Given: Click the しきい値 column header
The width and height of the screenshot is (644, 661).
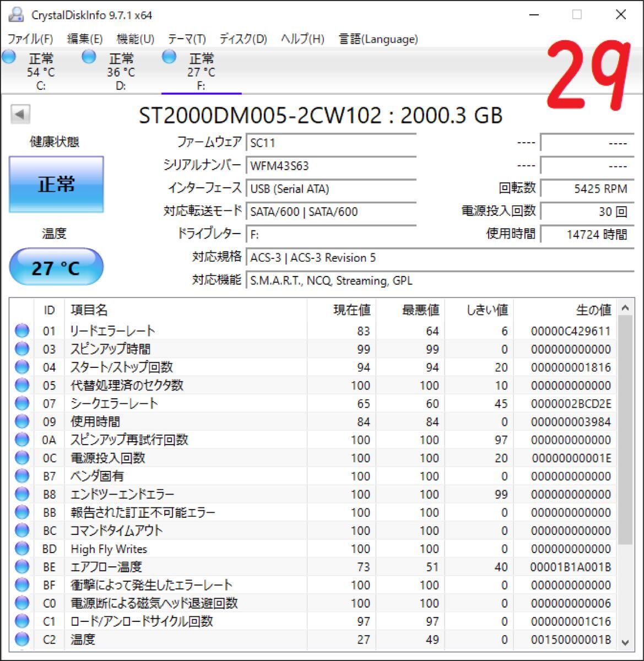Looking at the screenshot, I should pos(479,310).
